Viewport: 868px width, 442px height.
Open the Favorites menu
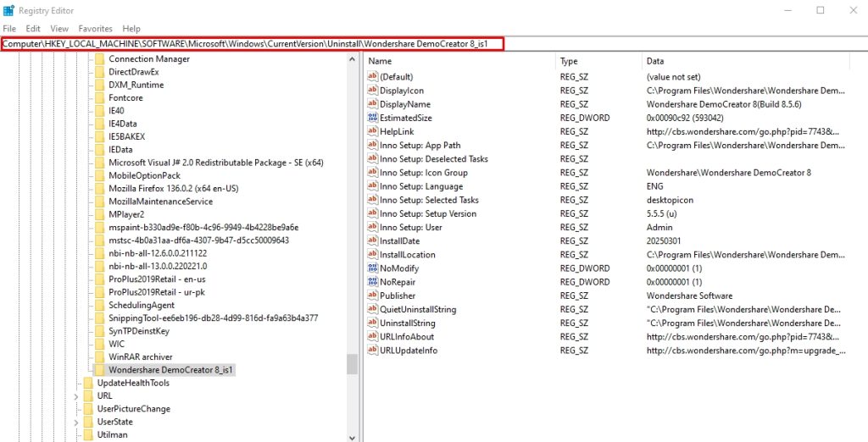(95, 28)
